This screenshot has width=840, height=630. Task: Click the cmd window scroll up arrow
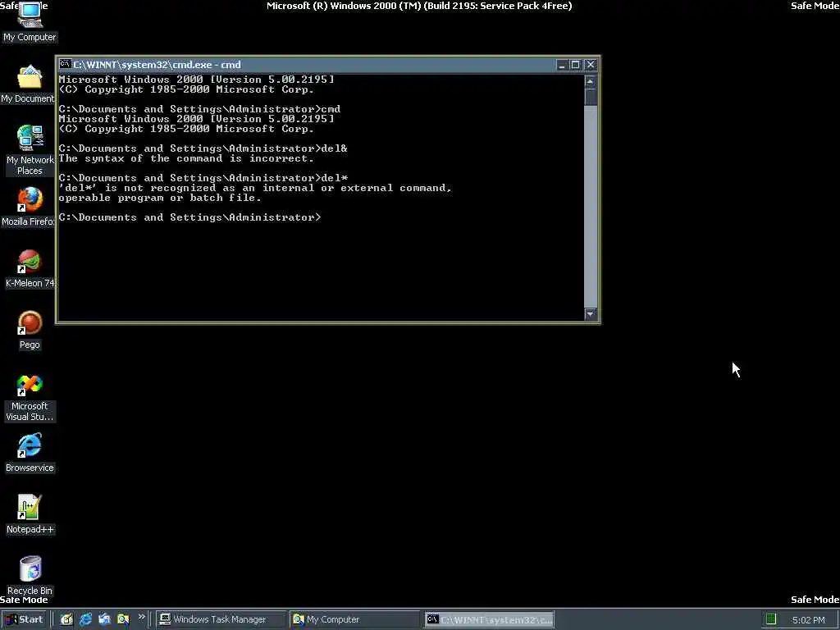click(x=591, y=81)
